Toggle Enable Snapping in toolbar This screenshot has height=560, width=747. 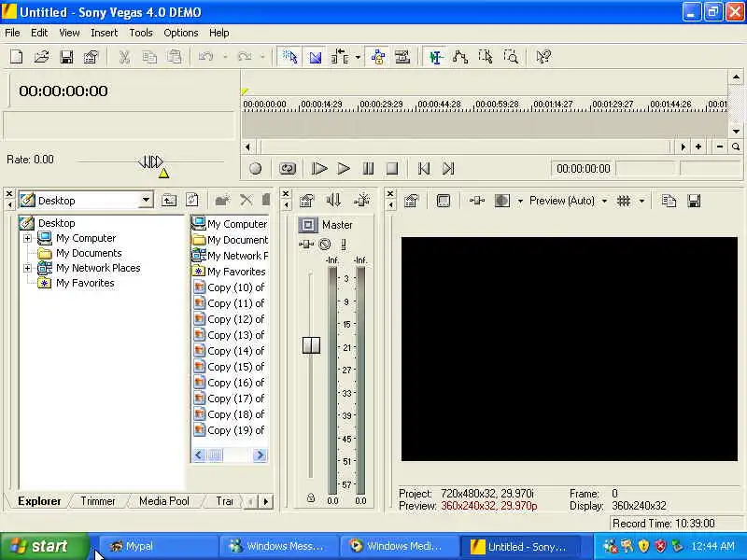[x=289, y=57]
